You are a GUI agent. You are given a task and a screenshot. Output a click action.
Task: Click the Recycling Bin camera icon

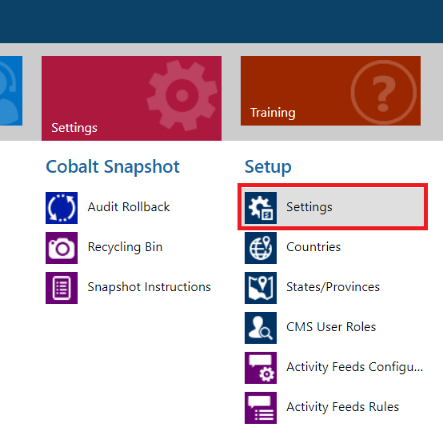(x=62, y=248)
